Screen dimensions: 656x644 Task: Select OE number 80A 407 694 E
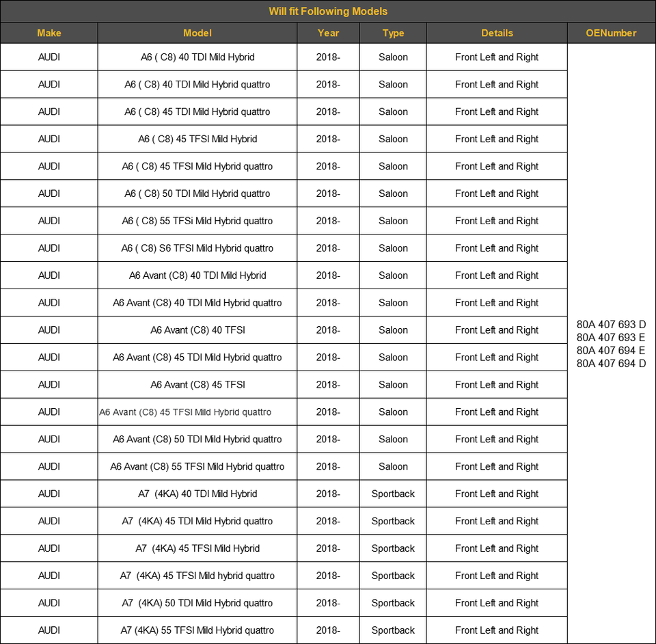point(611,350)
